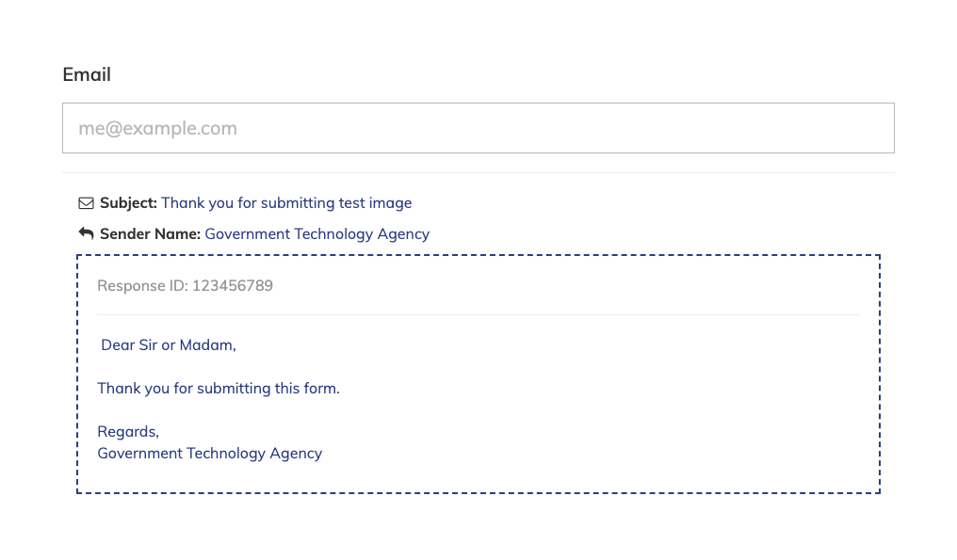This screenshot has width=957, height=560.
Task: Click the signature 'Government Technology Agency'
Action: click(209, 453)
